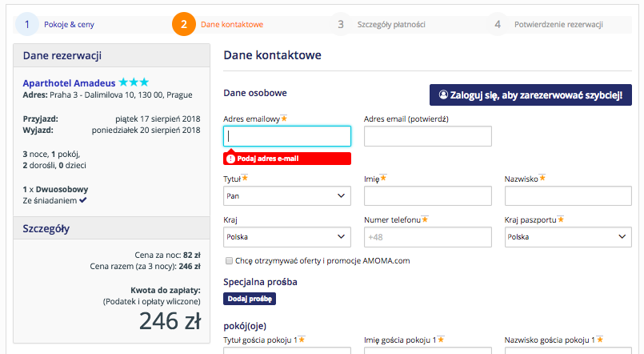Click step 4 confirmation circle
644x354 pixels.
tap(498, 24)
